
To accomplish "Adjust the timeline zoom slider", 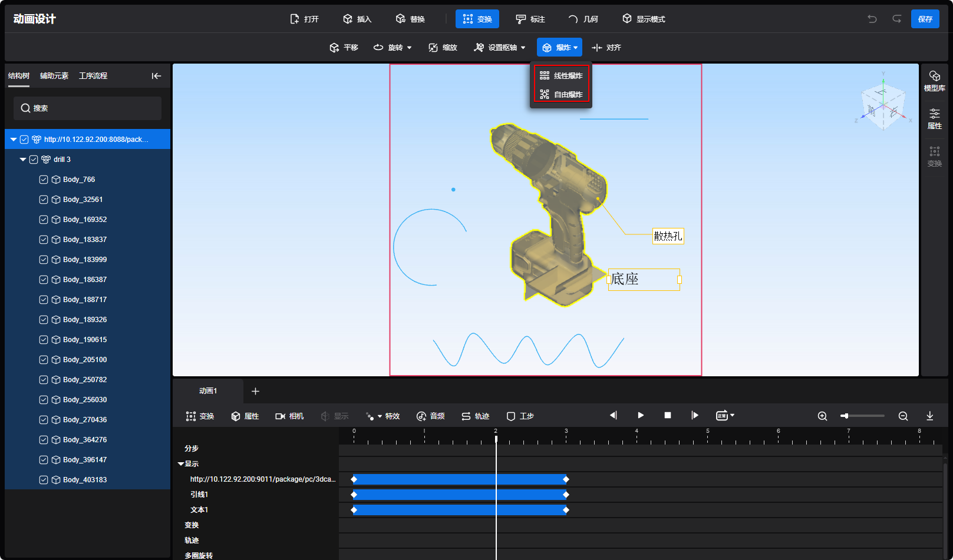I will (x=846, y=416).
